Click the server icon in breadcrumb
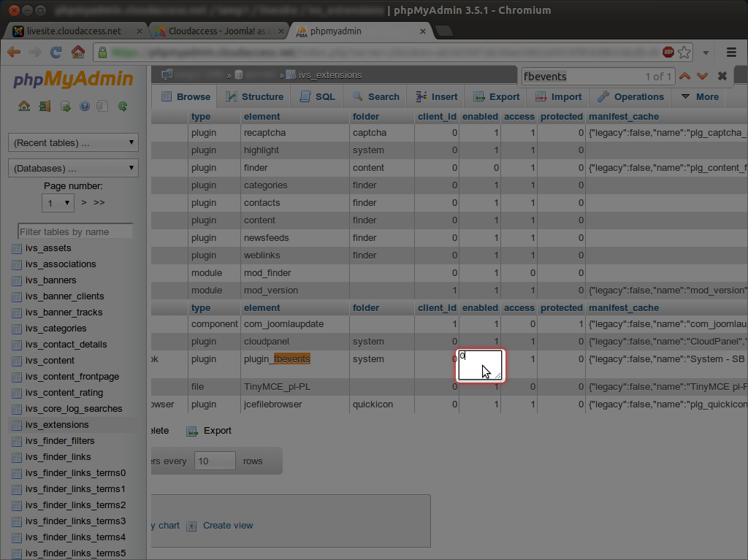 (167, 74)
